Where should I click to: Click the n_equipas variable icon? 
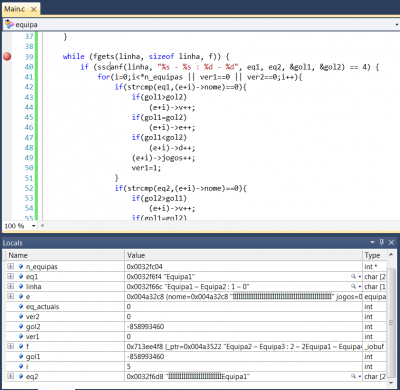(x=21, y=267)
